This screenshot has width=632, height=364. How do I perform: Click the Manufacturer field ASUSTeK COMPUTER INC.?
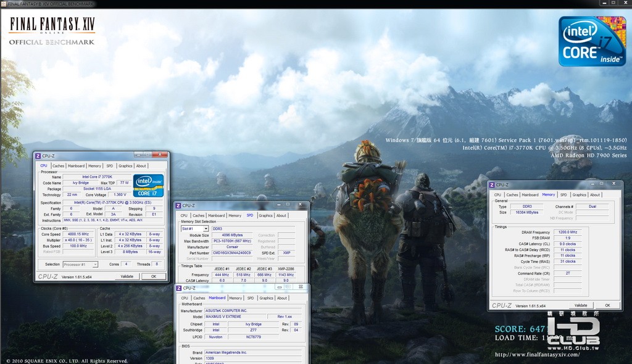[x=253, y=311]
